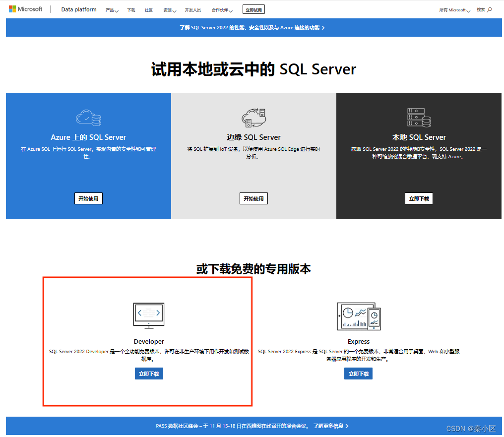Click the Express charts devices icon
The image size is (504, 437).
pos(359,316)
